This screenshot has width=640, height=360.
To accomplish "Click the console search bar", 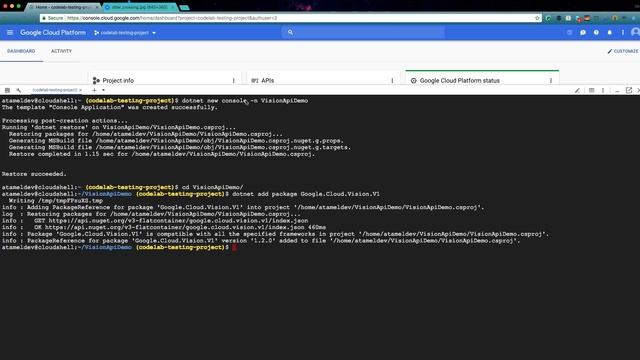I will coord(363,32).
